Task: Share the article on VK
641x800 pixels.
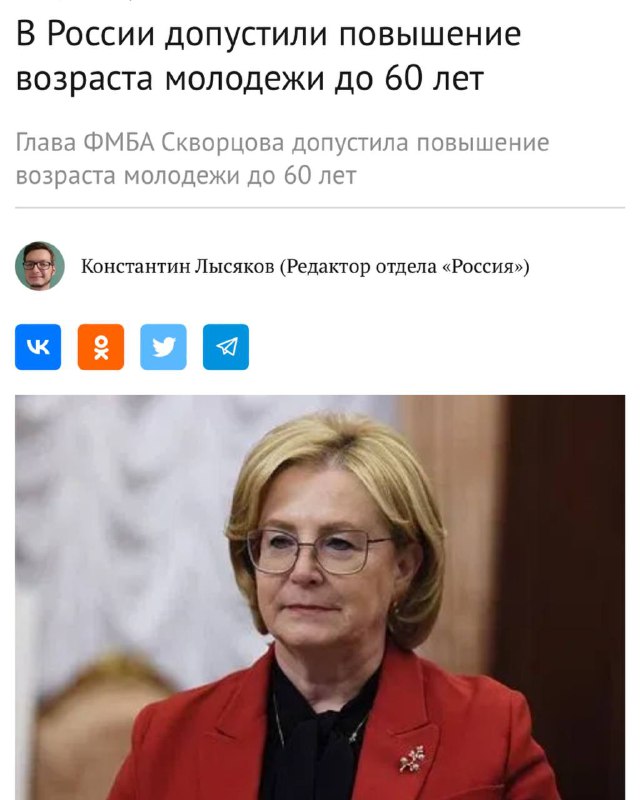Action: click(x=38, y=347)
